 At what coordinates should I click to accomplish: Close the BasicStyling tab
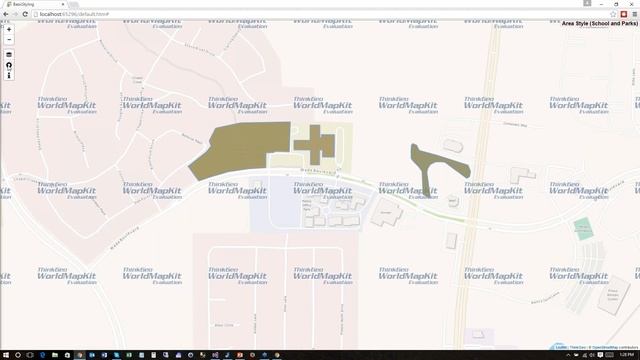point(63,4)
